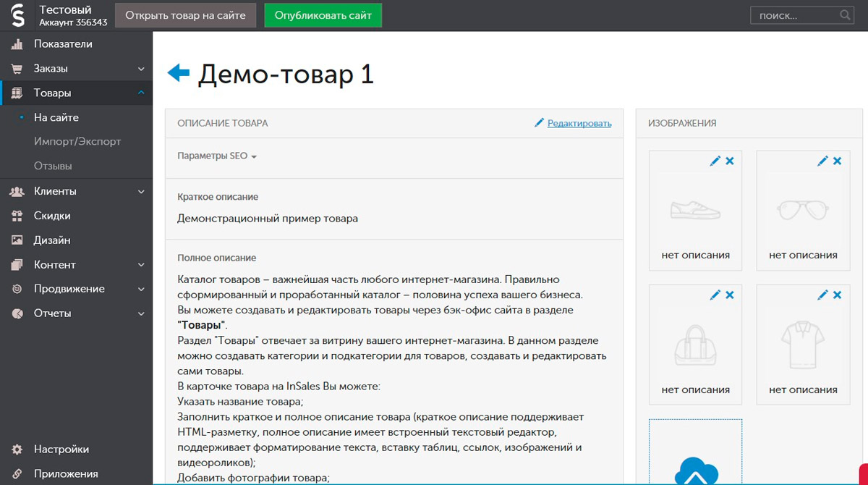Click the text Демонстрационный пример товара
The image size is (868, 485).
point(268,219)
